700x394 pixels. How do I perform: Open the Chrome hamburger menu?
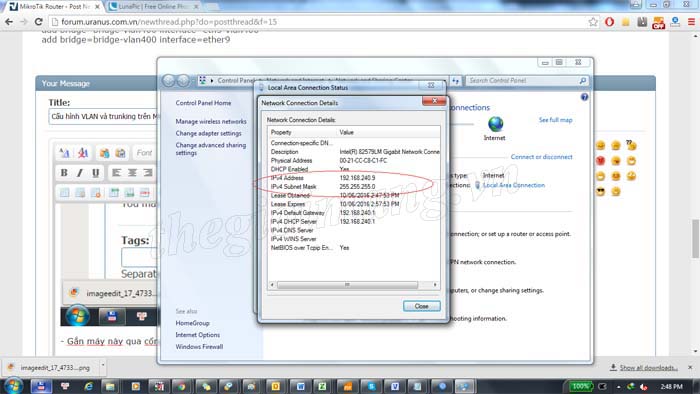tap(691, 22)
